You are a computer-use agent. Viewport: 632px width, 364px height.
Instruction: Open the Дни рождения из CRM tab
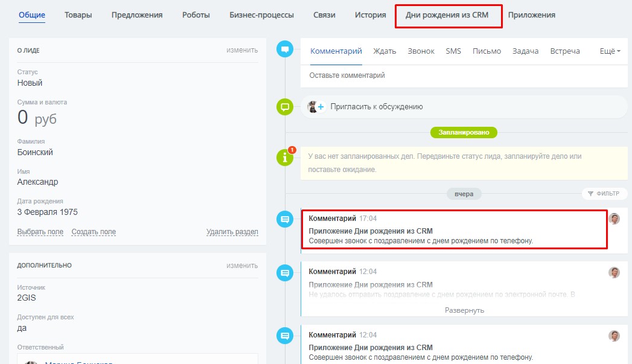[x=447, y=15]
